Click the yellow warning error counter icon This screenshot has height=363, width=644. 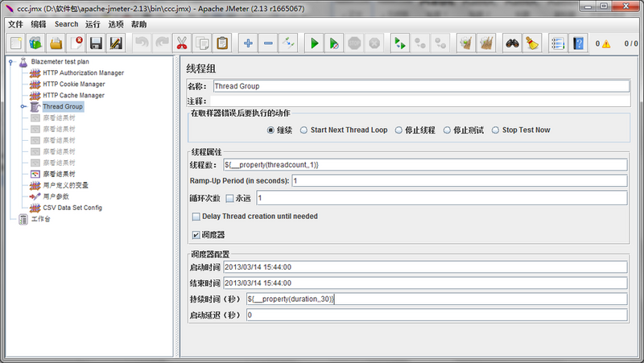(x=606, y=44)
